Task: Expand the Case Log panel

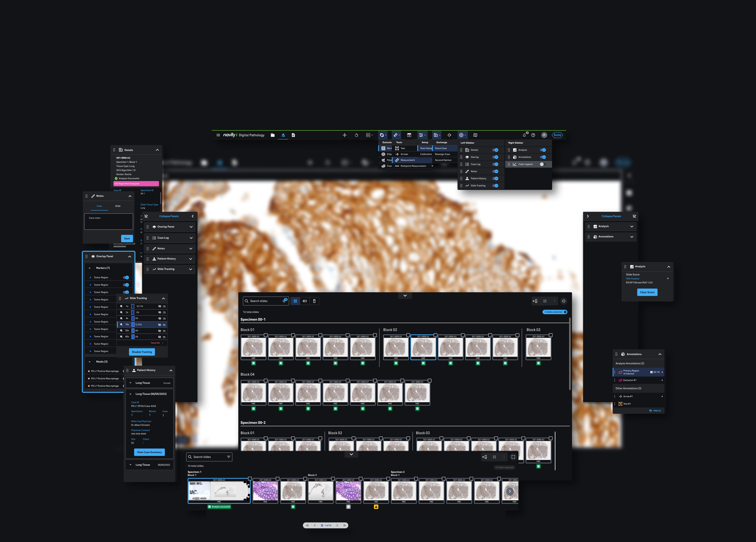Action: tap(191, 238)
